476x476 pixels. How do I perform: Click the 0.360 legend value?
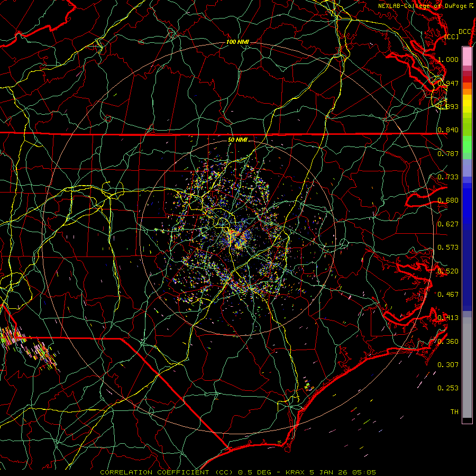click(x=448, y=342)
